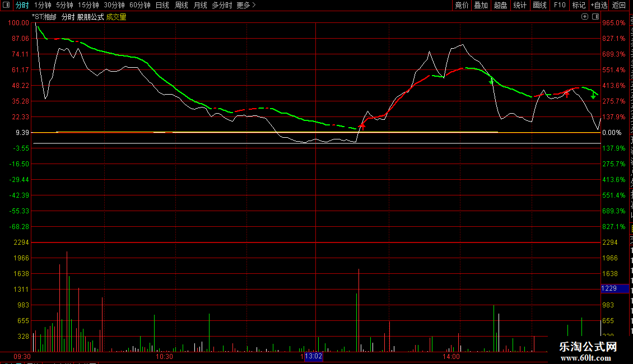Screen dimensions: 633x364
Task: Click the 竞价 auction button
Action: 462,5
